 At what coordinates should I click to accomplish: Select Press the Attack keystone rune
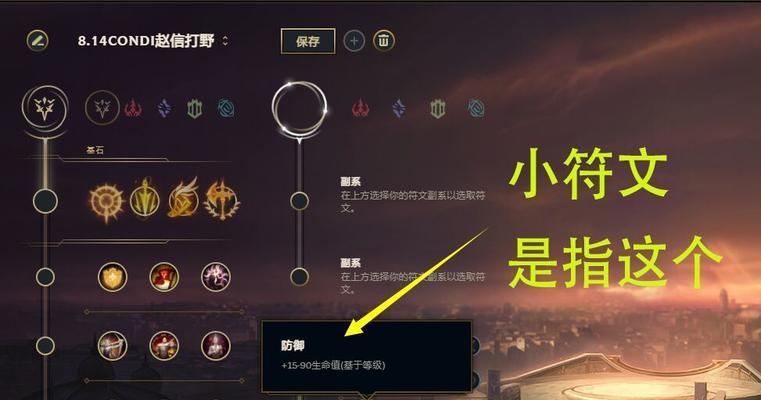click(x=106, y=201)
